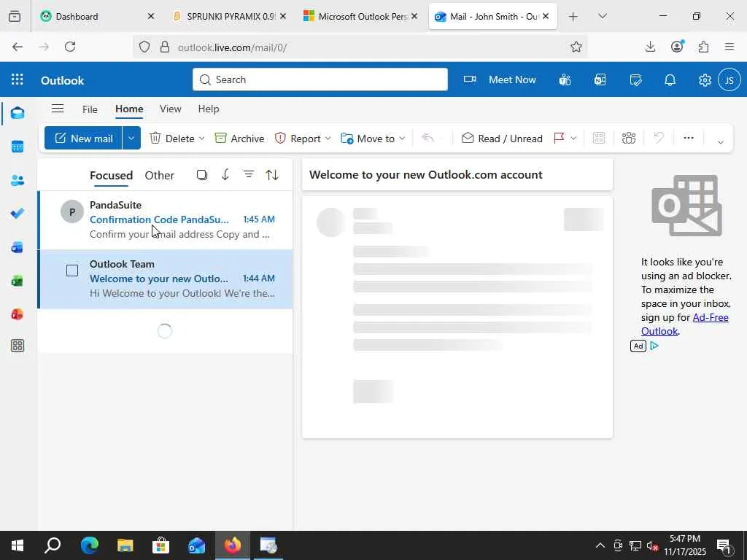Change message list sort order
747x560 pixels.
(272, 175)
